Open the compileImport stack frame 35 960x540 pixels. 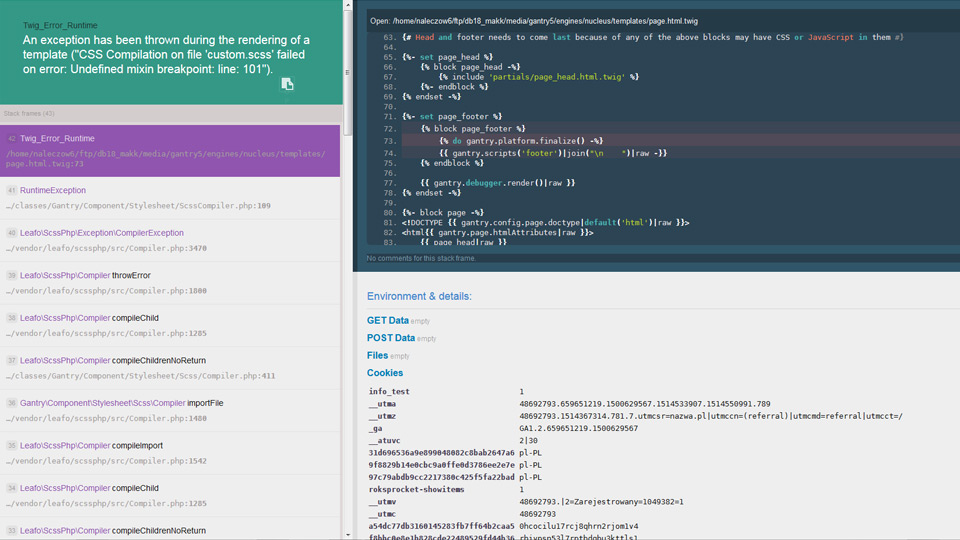pos(170,453)
